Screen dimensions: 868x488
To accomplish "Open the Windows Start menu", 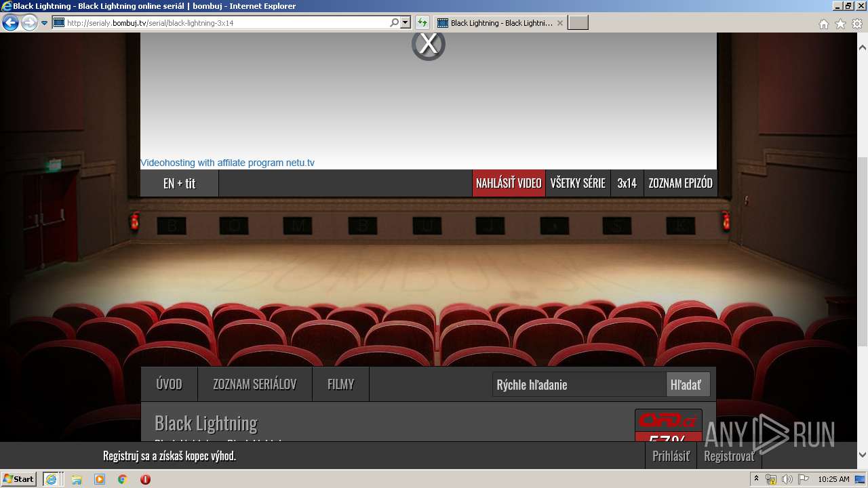I will 19,479.
